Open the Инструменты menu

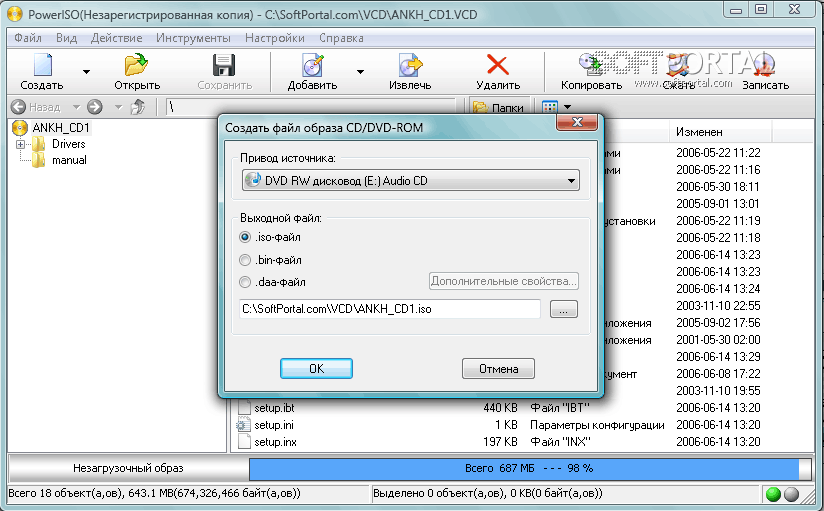click(x=193, y=38)
